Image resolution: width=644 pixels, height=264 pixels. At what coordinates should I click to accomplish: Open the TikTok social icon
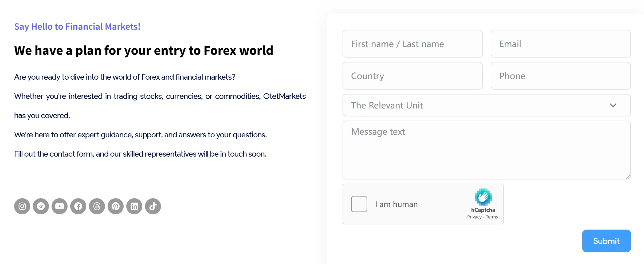coord(153,206)
